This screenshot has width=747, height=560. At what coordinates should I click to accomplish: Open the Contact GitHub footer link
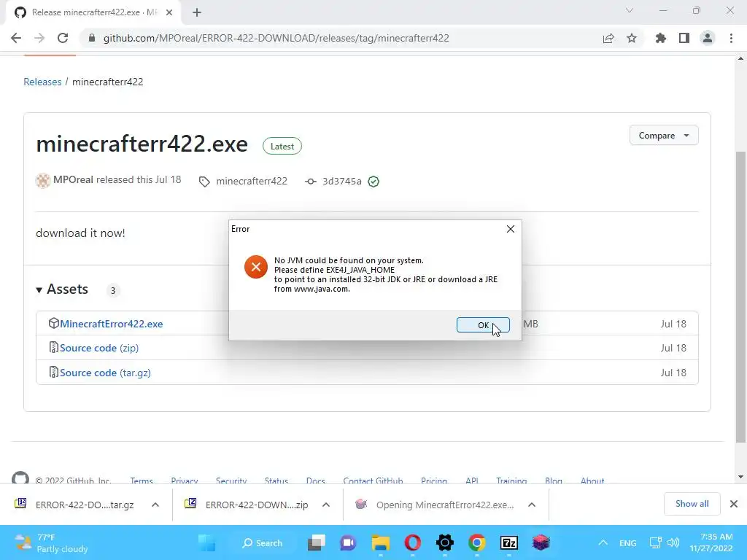tap(373, 481)
